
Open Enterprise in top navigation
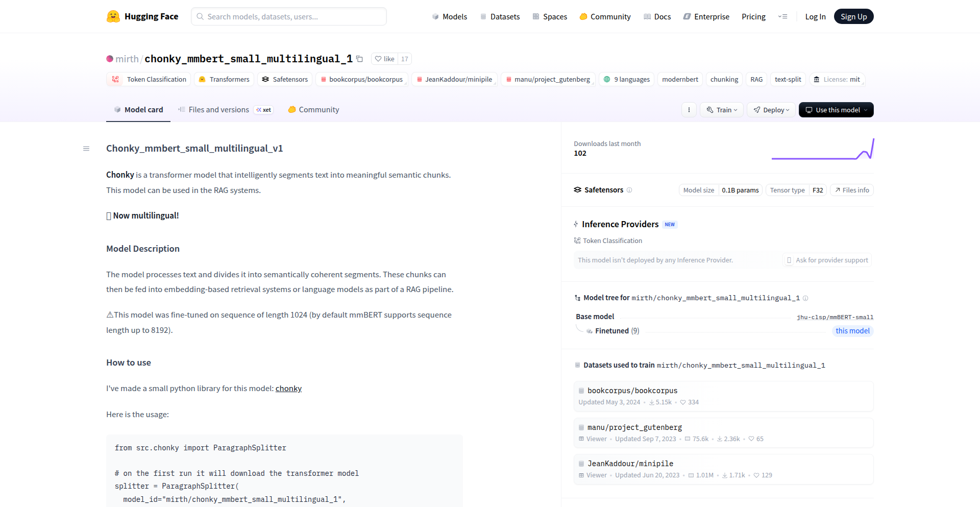coord(706,16)
